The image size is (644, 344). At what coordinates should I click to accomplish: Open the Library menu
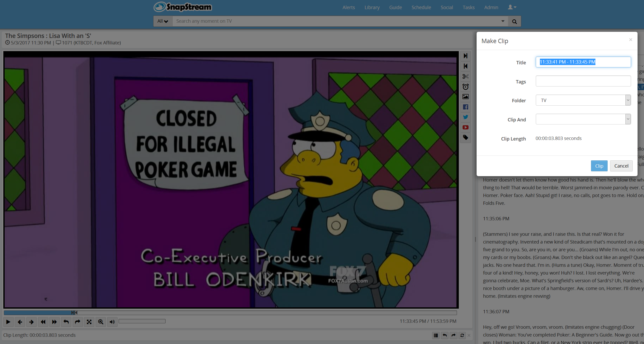pos(372,7)
